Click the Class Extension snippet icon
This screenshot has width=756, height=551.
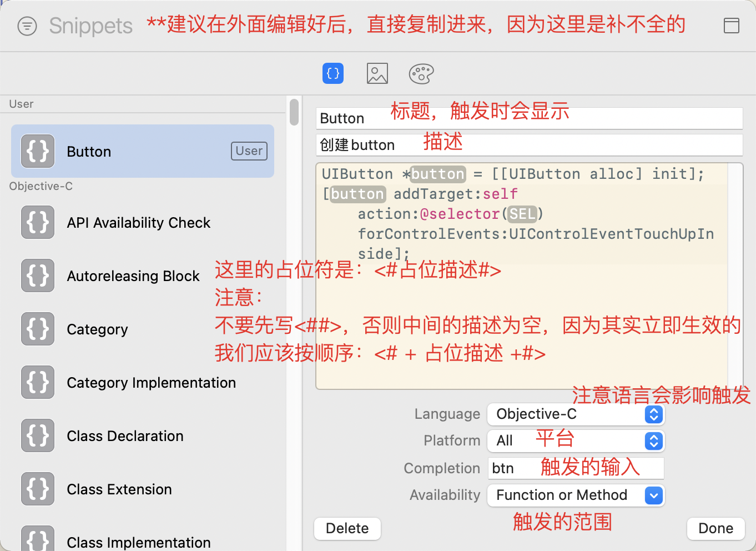(38, 489)
